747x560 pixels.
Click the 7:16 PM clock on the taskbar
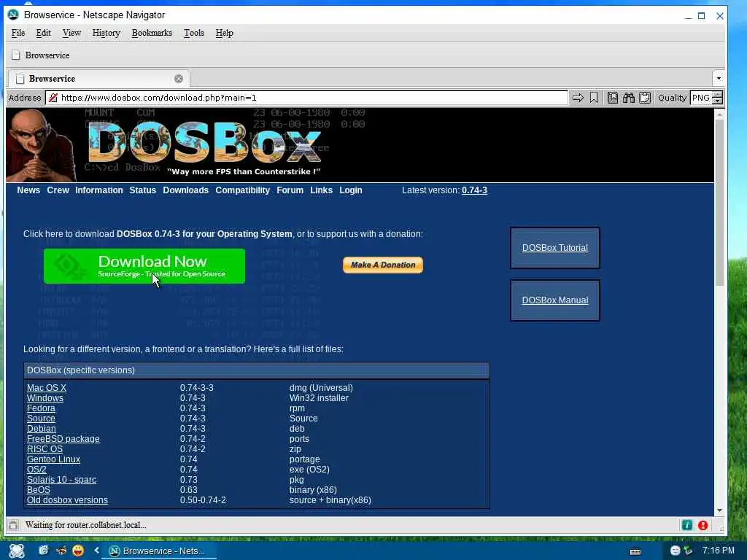click(718, 551)
